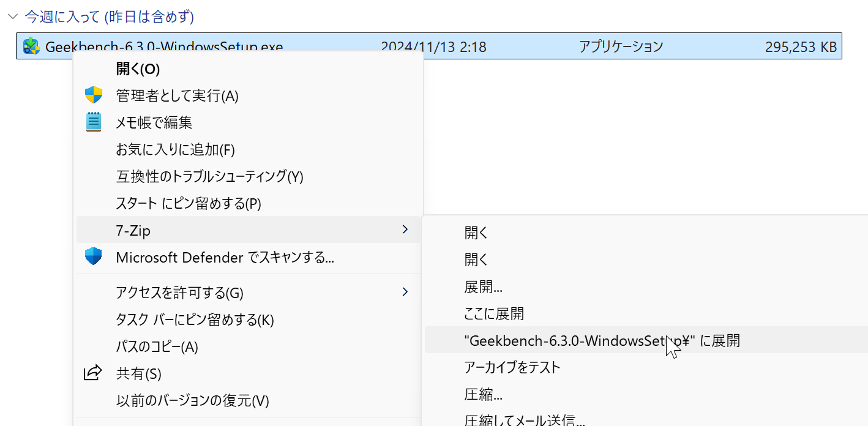
Task: Click the Microsoft Defender shield icon
Action: (x=94, y=256)
